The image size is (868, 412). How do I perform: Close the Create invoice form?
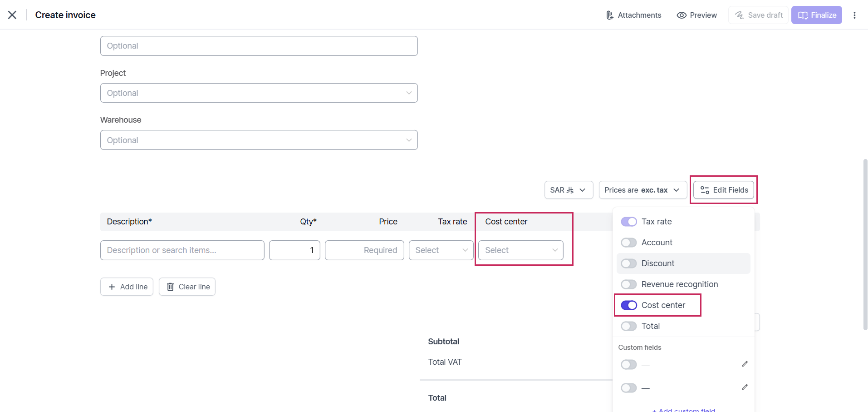pos(12,15)
